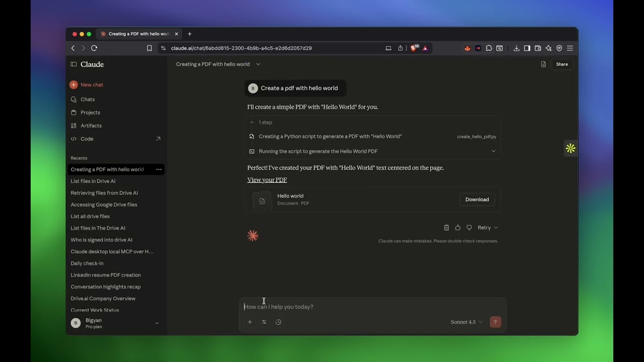Give the response a thumbs down
Image resolution: width=644 pixels, height=362 pixels.
[469, 228]
